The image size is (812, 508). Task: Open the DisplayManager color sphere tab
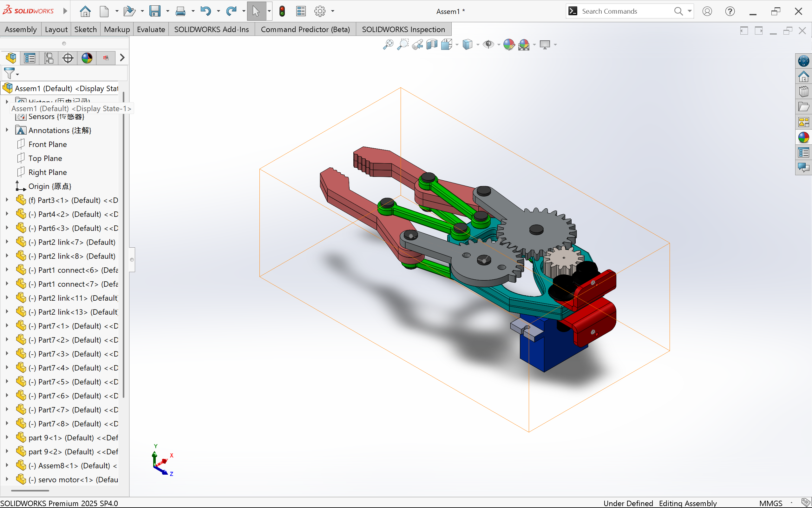(x=87, y=58)
